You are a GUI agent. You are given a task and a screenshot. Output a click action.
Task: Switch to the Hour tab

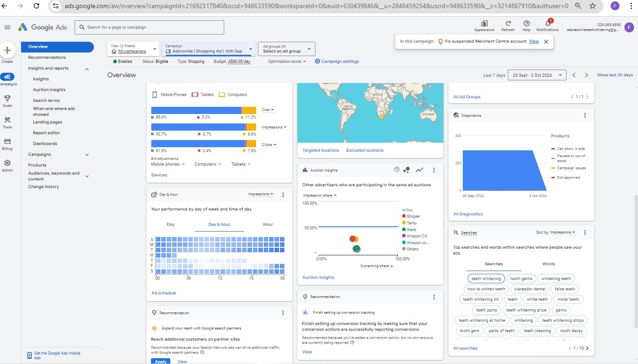point(268,224)
